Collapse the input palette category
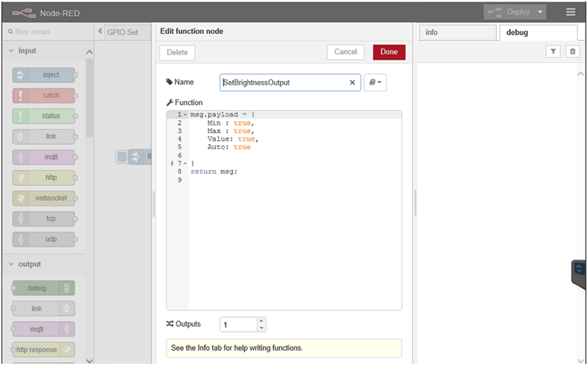The height and width of the screenshot is (366, 588). pyautogui.click(x=11, y=51)
